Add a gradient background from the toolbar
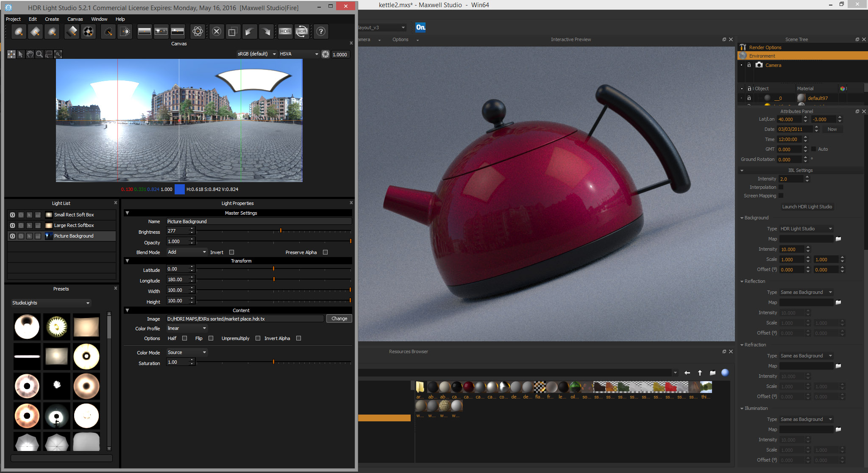 coord(145,32)
